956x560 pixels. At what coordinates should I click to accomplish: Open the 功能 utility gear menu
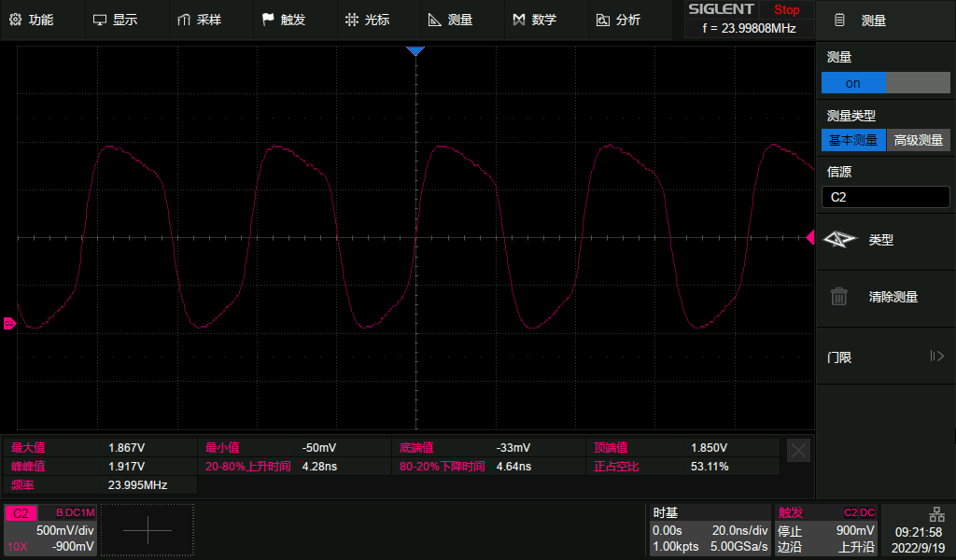tap(15, 20)
